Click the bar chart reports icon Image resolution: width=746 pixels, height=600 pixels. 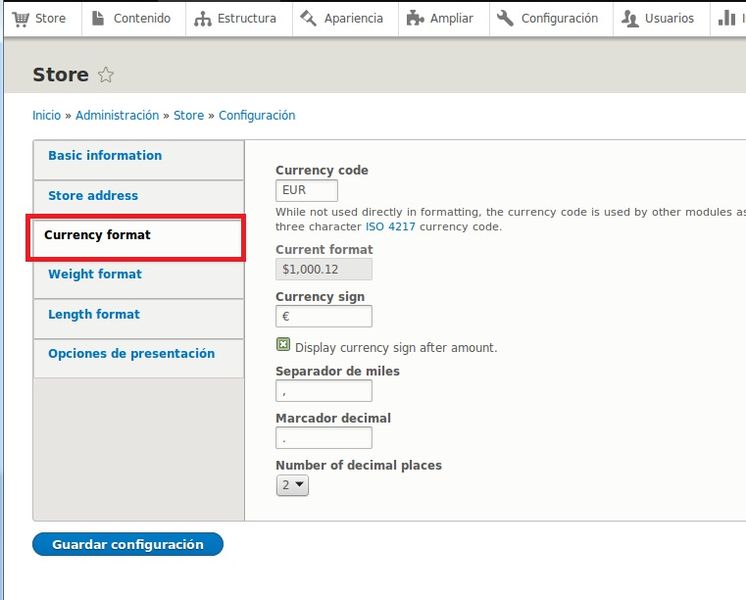(x=726, y=18)
